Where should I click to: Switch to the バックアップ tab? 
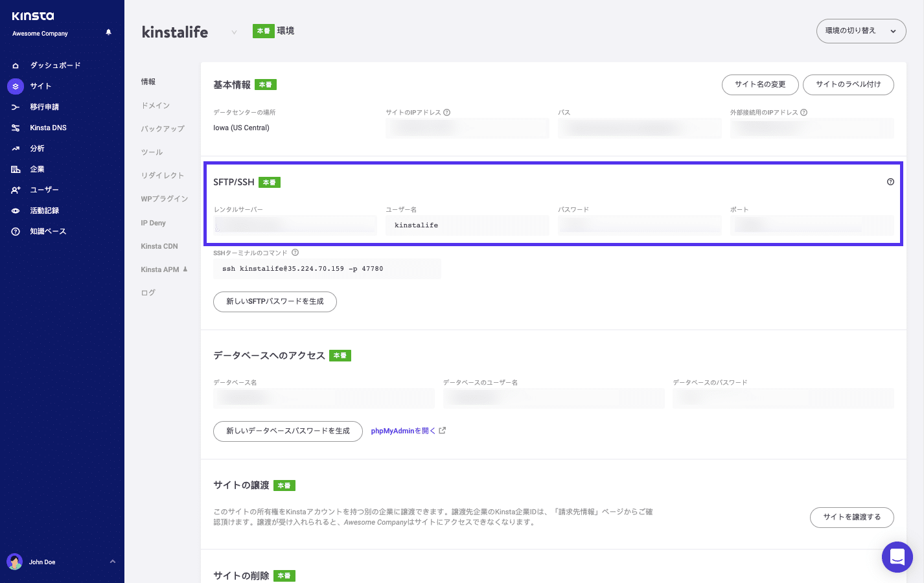point(163,128)
